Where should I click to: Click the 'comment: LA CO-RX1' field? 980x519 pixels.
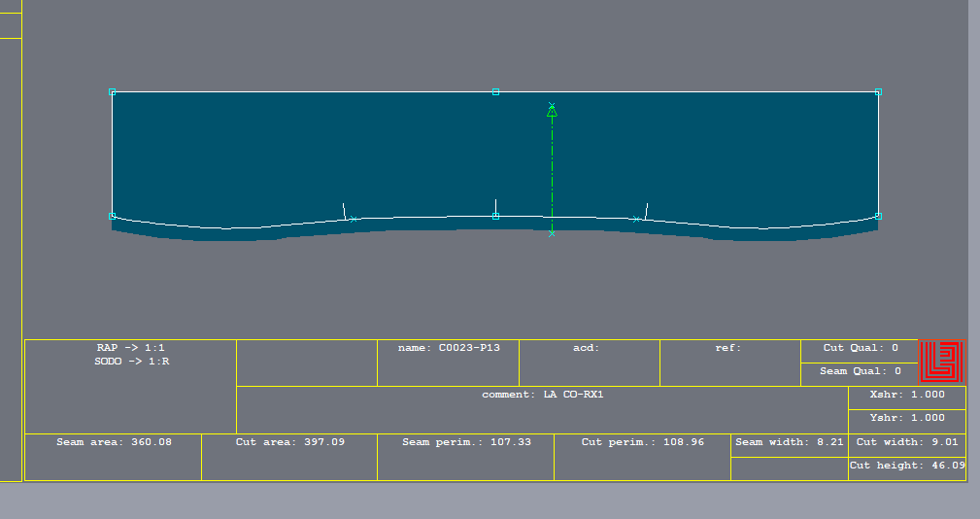coord(543,409)
